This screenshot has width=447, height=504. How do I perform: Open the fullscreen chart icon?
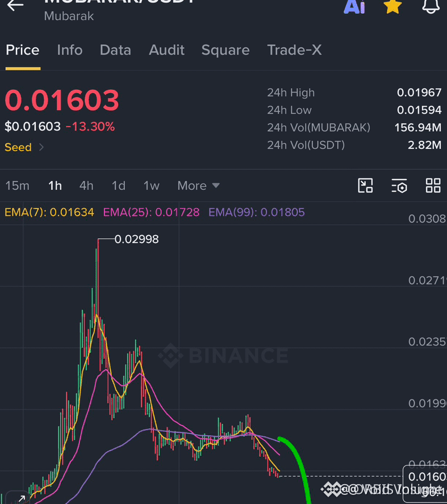click(x=365, y=186)
